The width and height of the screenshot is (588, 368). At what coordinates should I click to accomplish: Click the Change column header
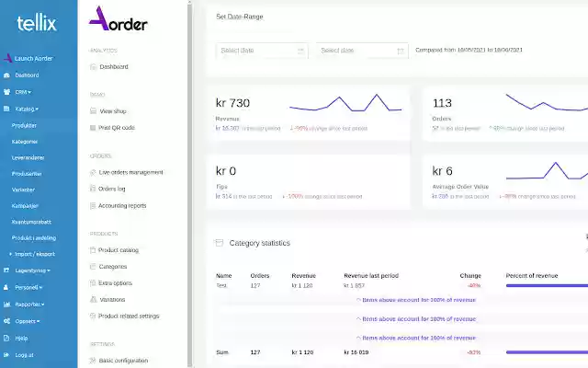470,276
